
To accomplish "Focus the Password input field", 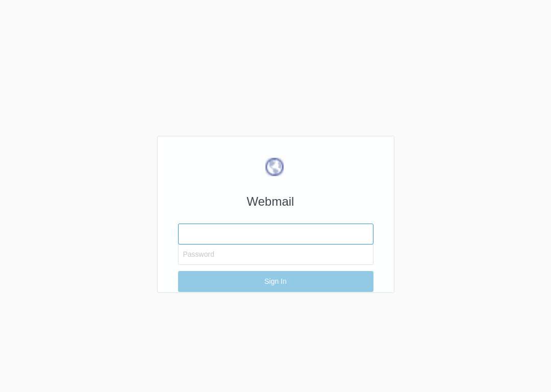I will click(275, 254).
